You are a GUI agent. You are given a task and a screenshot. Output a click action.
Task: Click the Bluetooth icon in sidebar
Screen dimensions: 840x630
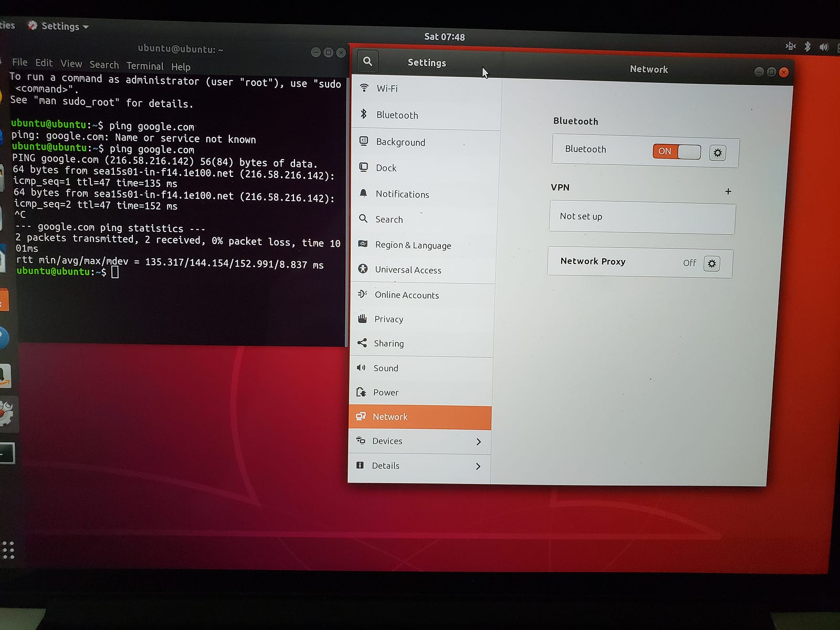pos(363,114)
